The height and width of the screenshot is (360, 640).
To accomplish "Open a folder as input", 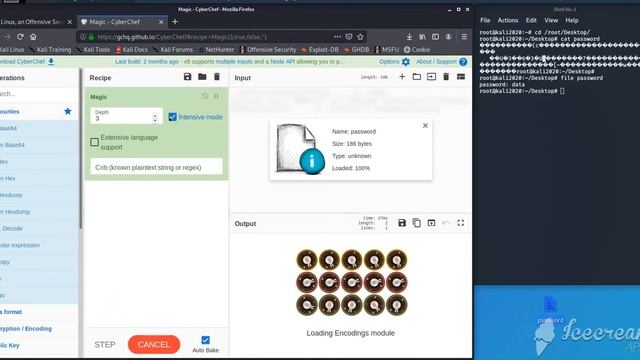I will pyautogui.click(x=416, y=77).
